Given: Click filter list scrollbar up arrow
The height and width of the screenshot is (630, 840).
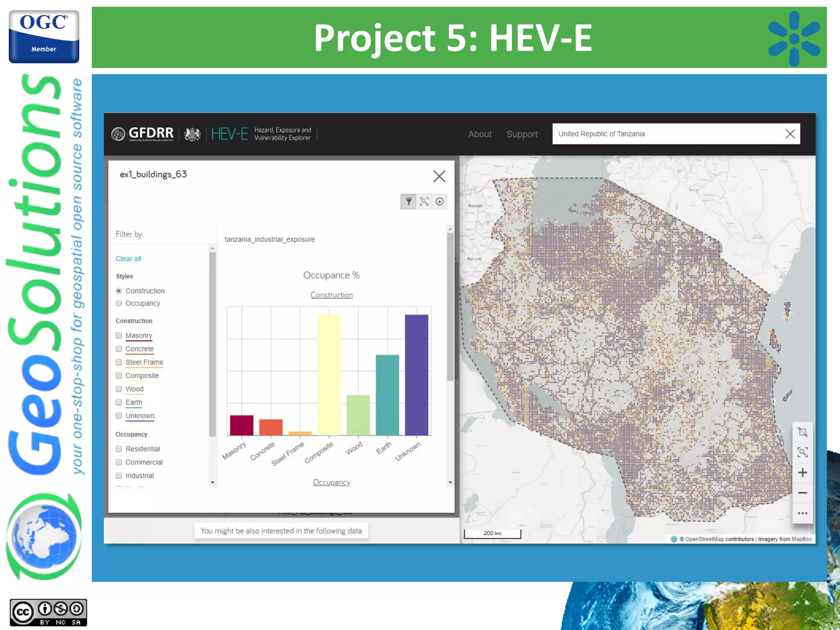Looking at the screenshot, I should click(212, 249).
